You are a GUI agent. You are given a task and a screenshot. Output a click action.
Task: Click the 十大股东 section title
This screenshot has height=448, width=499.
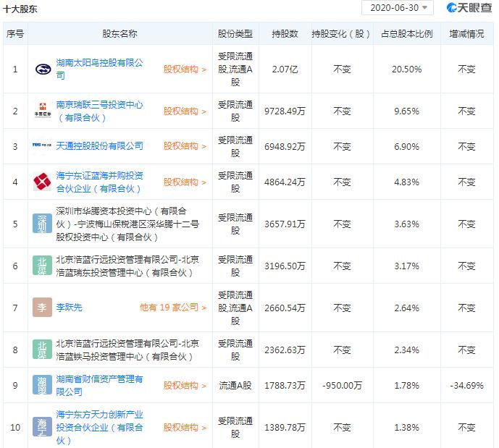[20, 9]
